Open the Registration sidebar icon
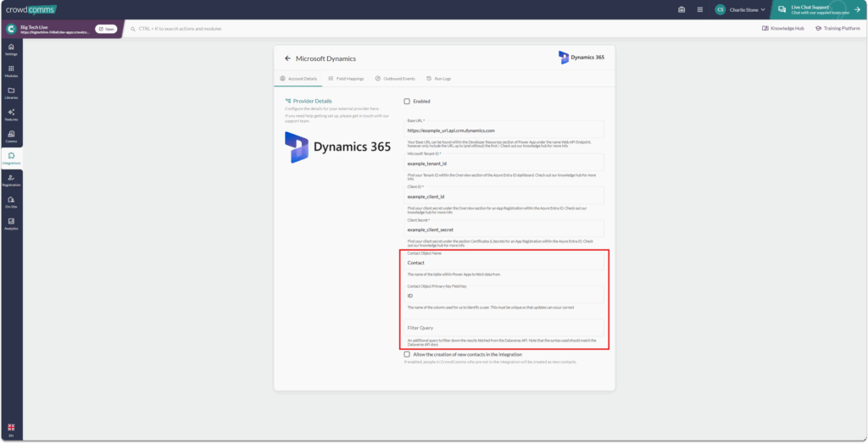 click(11, 180)
